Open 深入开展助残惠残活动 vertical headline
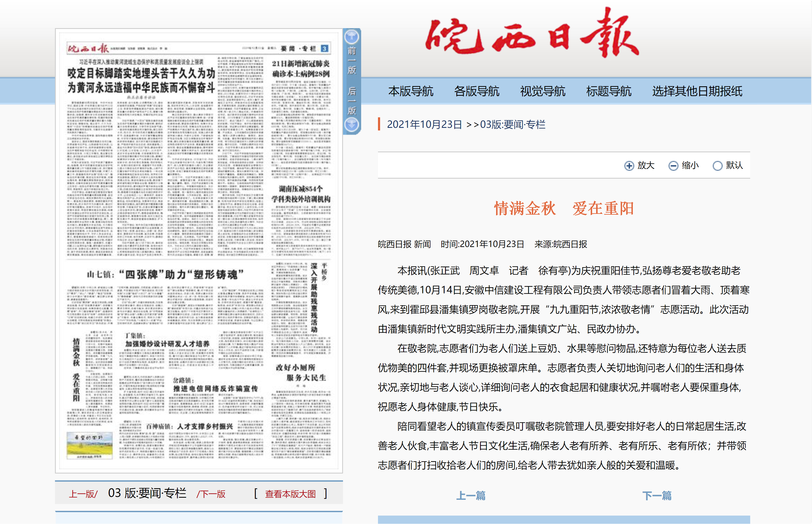Viewport: 812px width, 524px height. pyautogui.click(x=314, y=298)
